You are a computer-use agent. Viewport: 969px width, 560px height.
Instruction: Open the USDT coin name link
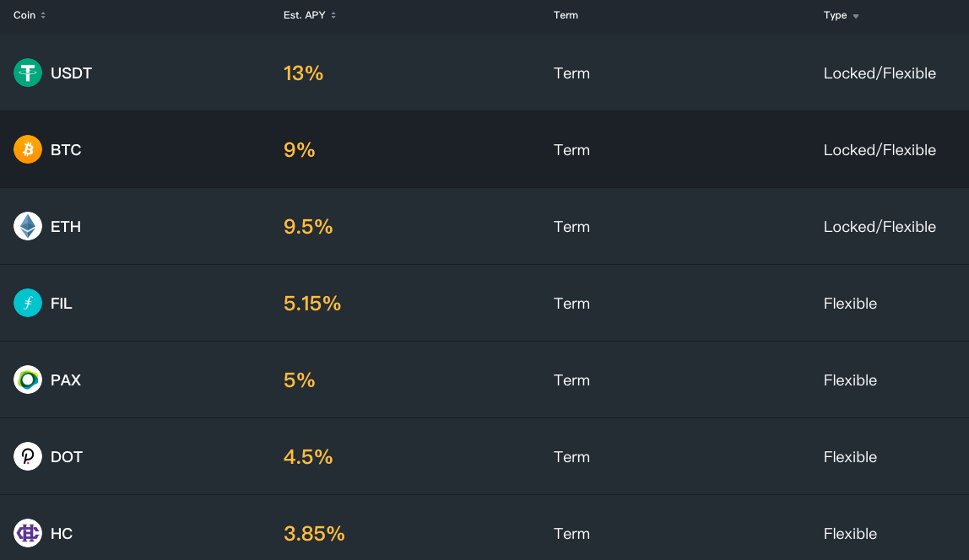click(71, 73)
